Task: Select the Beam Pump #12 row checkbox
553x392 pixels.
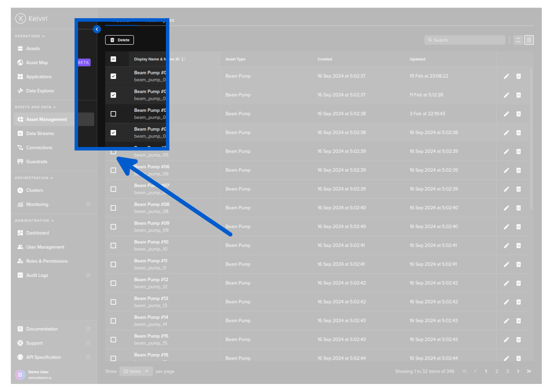Action: click(x=113, y=283)
